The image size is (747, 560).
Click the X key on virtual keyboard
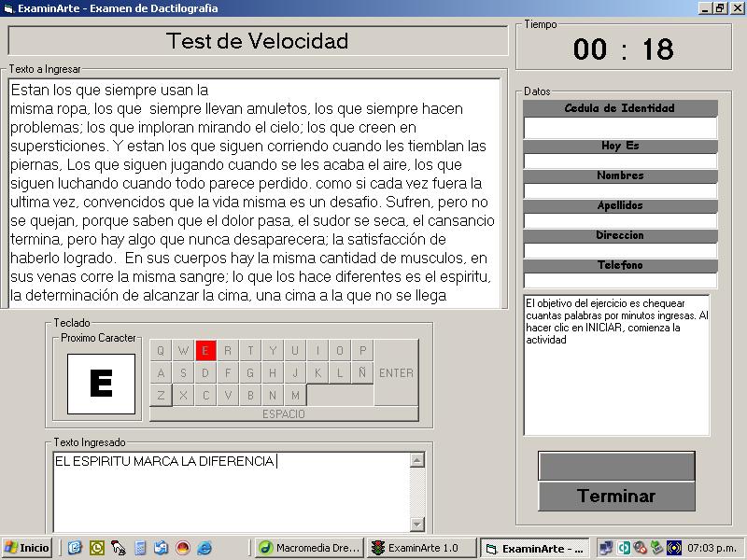(x=183, y=395)
